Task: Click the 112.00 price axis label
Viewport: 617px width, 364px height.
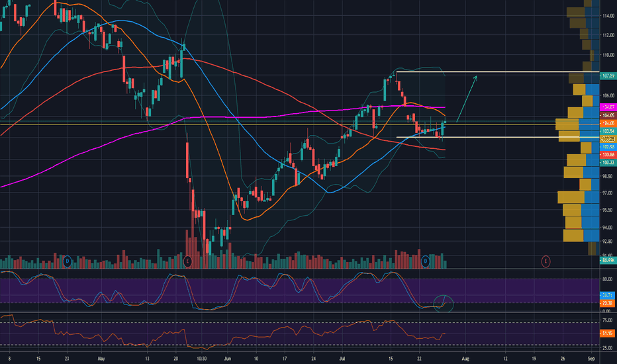Action: pyautogui.click(x=608, y=36)
